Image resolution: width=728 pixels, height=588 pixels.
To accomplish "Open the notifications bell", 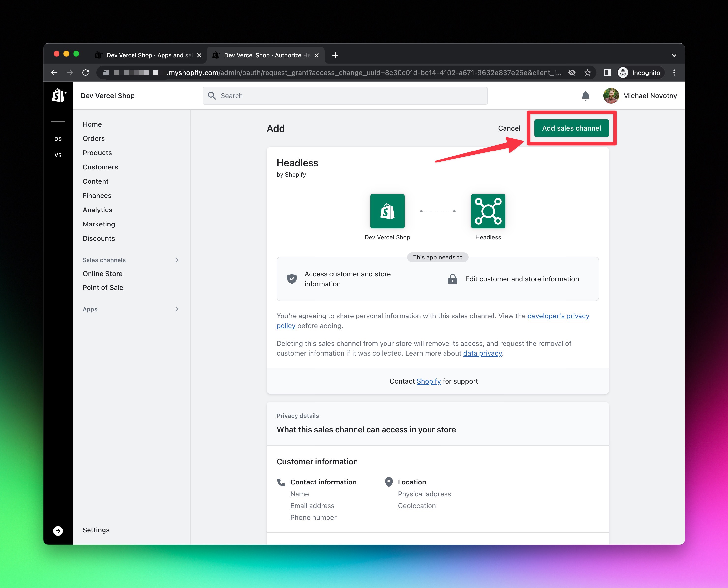I will [585, 96].
